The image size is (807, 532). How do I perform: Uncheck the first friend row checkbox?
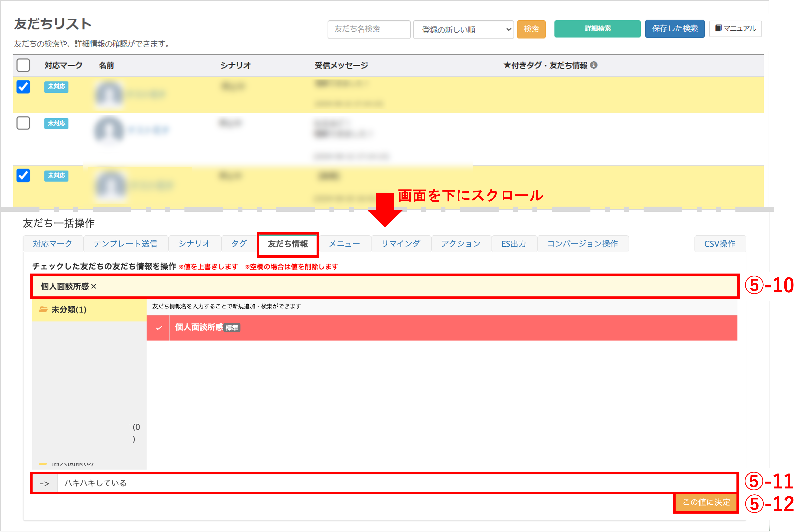click(x=23, y=87)
